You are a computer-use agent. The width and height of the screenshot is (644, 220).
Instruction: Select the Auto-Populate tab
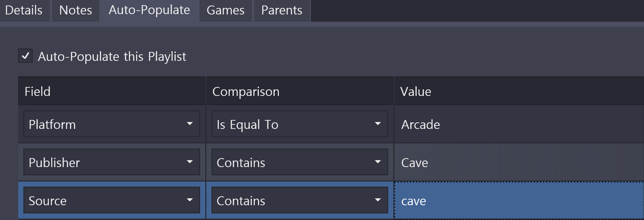(x=149, y=10)
